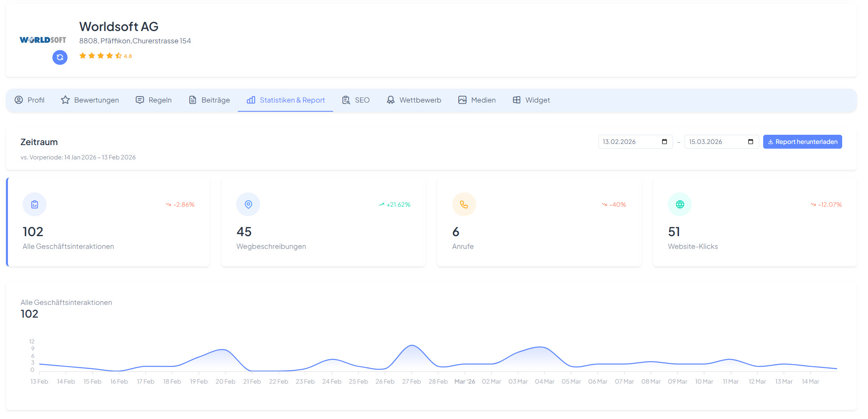The image size is (868, 419).
Task: Select the SEO tab
Action: point(356,100)
